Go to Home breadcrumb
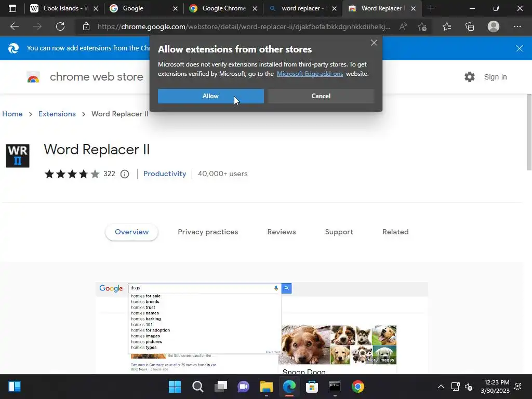 [12, 114]
